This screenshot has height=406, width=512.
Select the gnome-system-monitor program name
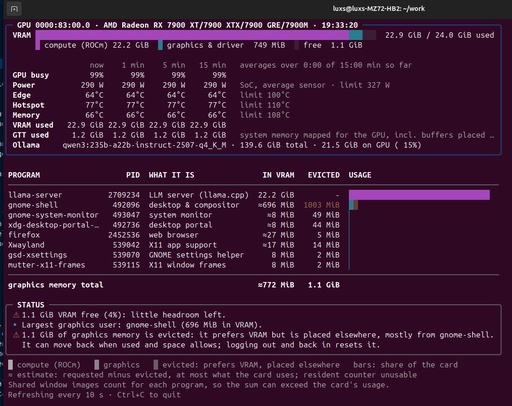(53, 215)
